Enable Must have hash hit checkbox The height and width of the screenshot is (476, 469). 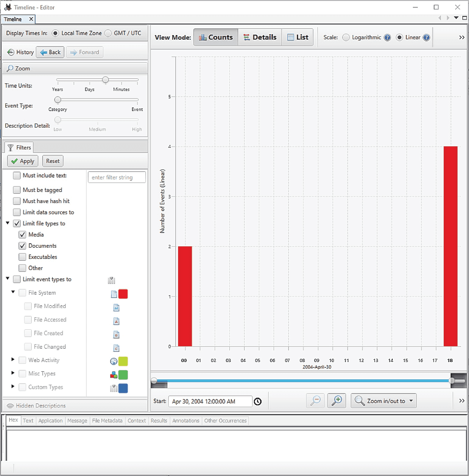[17, 201]
